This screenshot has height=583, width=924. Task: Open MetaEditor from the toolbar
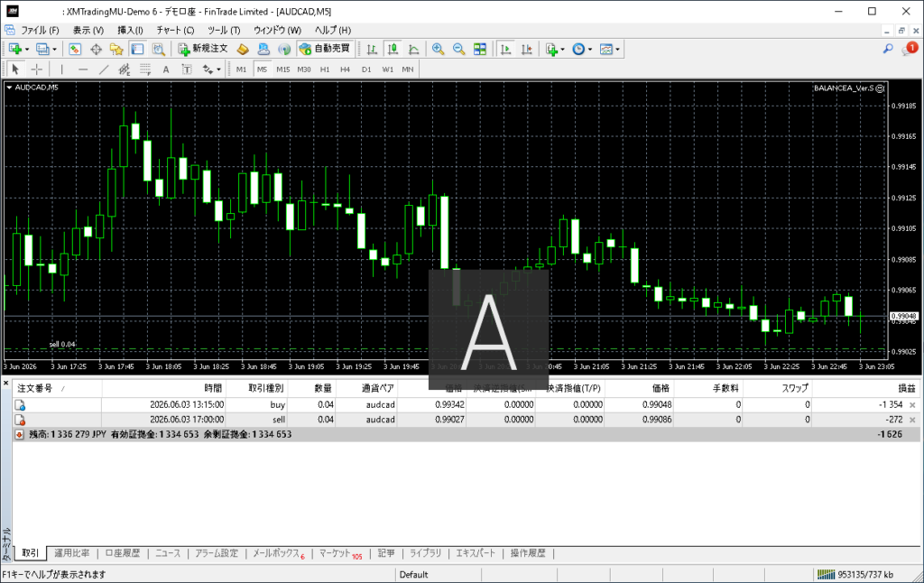click(242, 49)
